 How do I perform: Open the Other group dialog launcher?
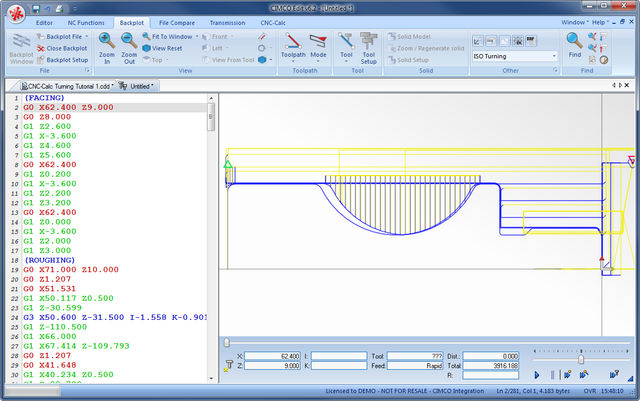point(555,71)
